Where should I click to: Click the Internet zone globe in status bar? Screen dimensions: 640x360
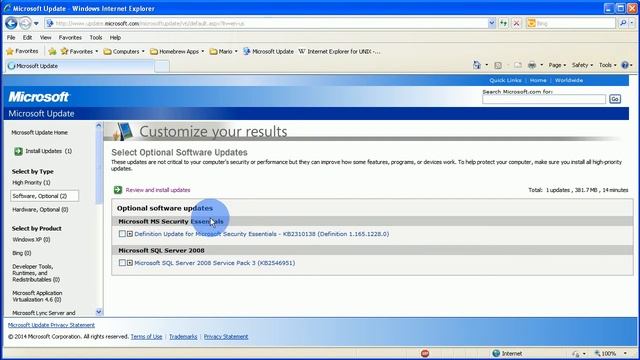pos(496,353)
